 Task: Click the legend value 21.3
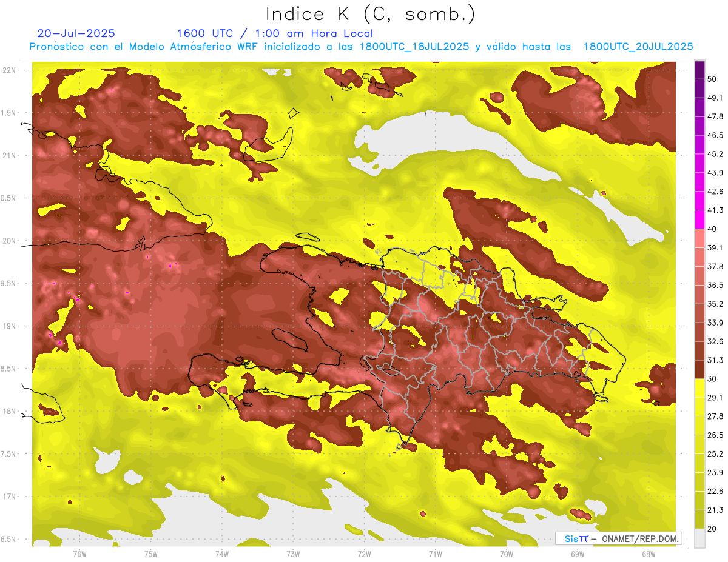tap(715, 510)
